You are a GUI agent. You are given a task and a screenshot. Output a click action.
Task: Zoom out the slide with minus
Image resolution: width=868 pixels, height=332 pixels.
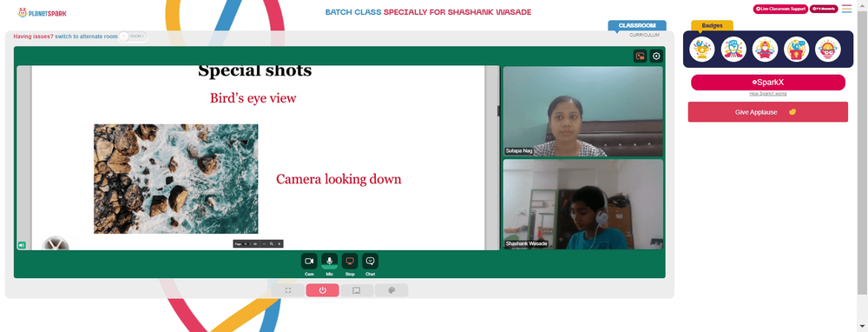(264, 244)
